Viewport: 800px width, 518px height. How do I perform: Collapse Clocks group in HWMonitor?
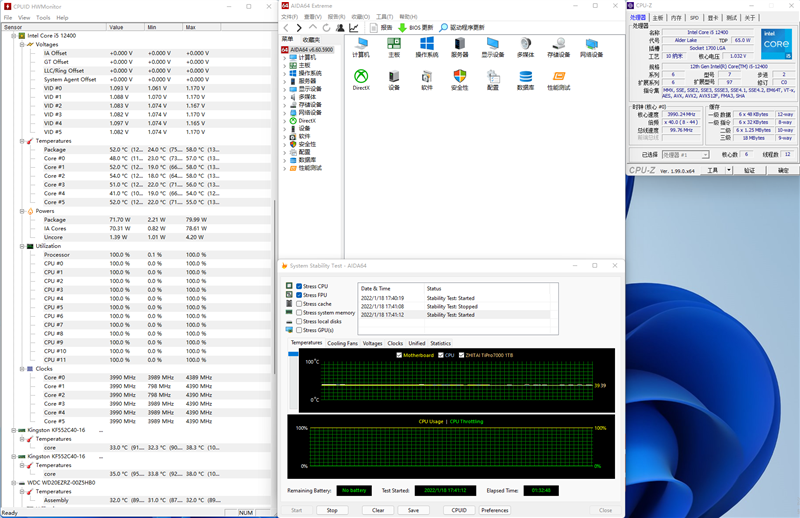pyautogui.click(x=22, y=368)
